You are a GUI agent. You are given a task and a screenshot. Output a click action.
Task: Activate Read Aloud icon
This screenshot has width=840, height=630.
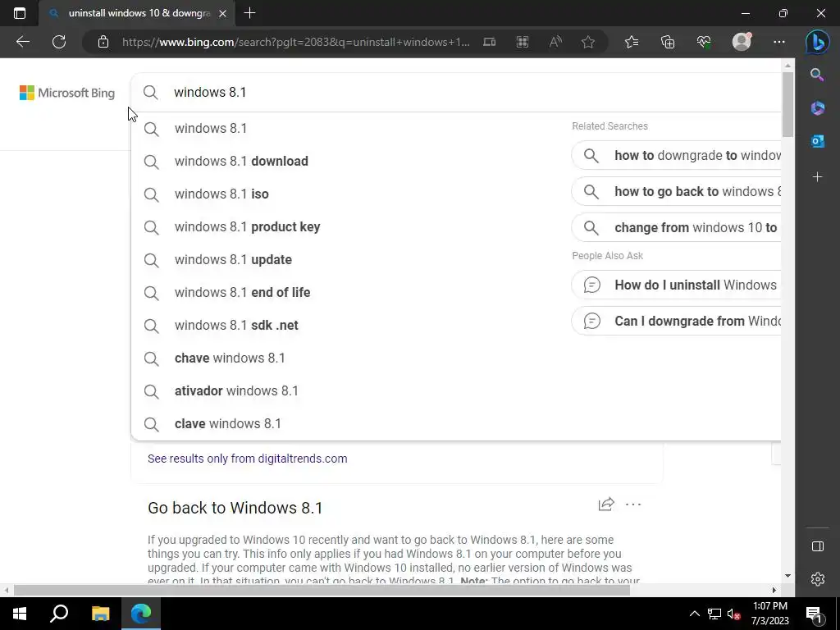click(x=555, y=42)
